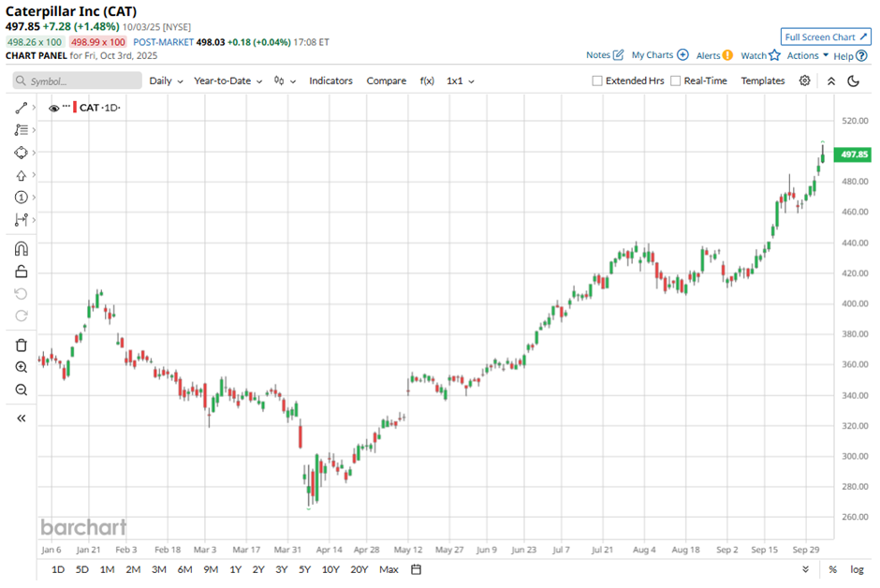Select the Max time range
The height and width of the screenshot is (588, 880).
tap(389, 569)
